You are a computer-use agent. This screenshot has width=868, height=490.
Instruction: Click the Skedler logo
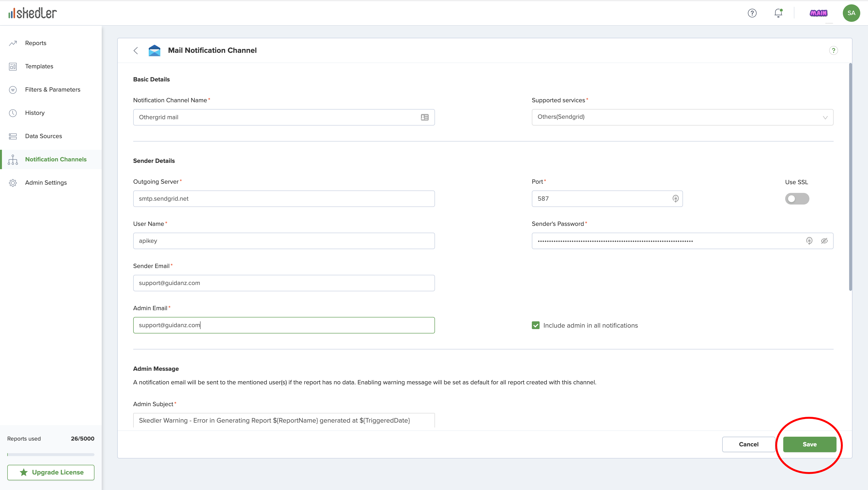pos(33,13)
